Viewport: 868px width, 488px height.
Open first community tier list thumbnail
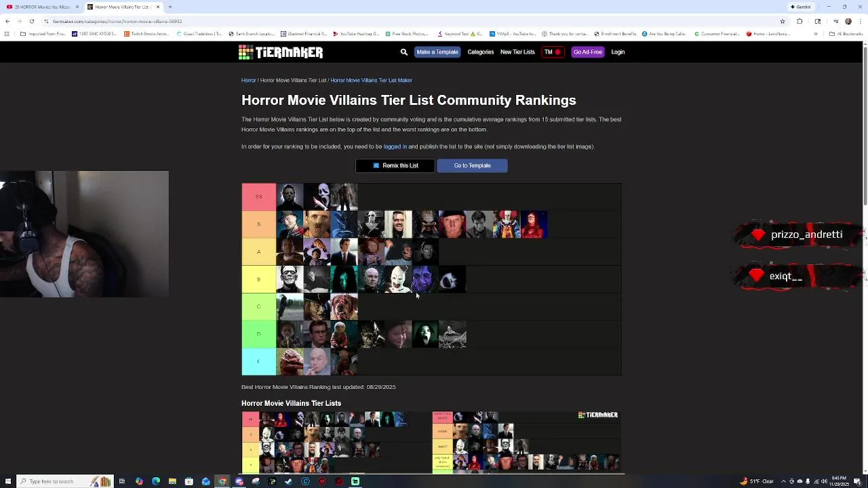pos(336,442)
